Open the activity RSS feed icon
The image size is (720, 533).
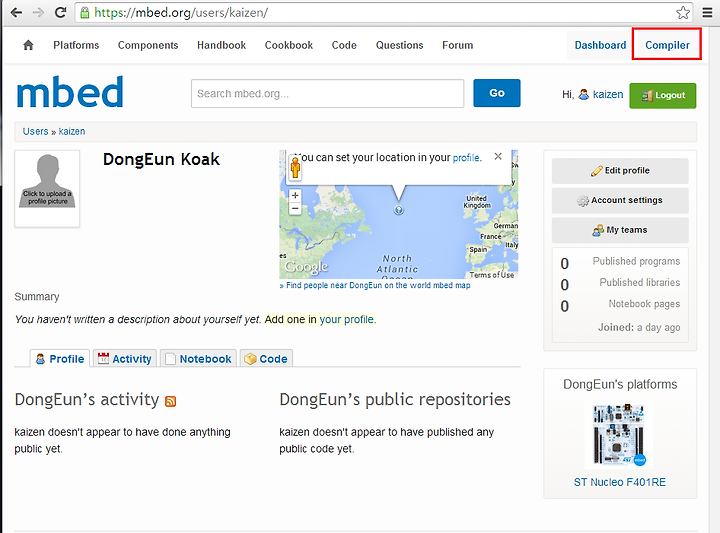170,401
